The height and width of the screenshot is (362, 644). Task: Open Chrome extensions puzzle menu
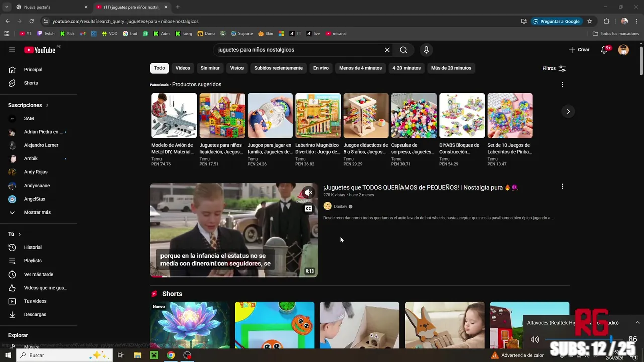606,21
